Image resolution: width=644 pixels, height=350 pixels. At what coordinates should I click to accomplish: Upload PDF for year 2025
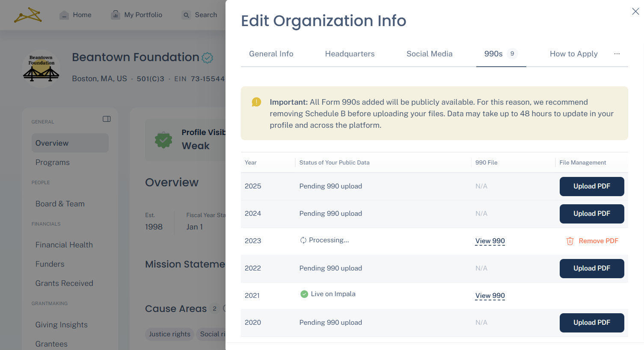[x=592, y=186]
